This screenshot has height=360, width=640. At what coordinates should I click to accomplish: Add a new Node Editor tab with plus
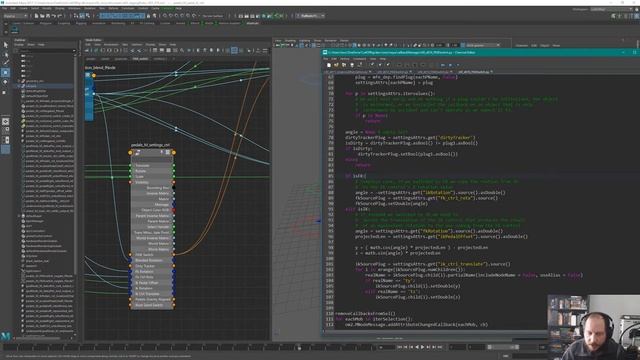[x=173, y=59]
